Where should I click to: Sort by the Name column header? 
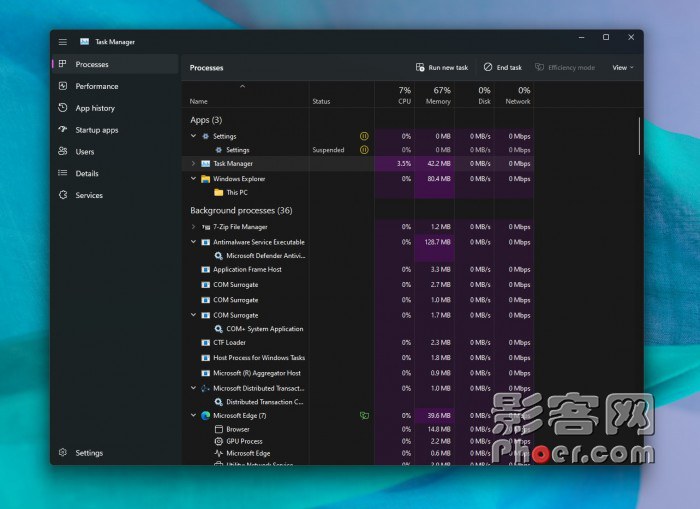[245, 95]
